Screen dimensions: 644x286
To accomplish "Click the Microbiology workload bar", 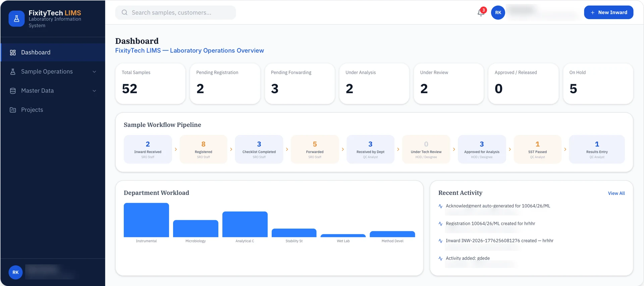I will click(196, 229).
